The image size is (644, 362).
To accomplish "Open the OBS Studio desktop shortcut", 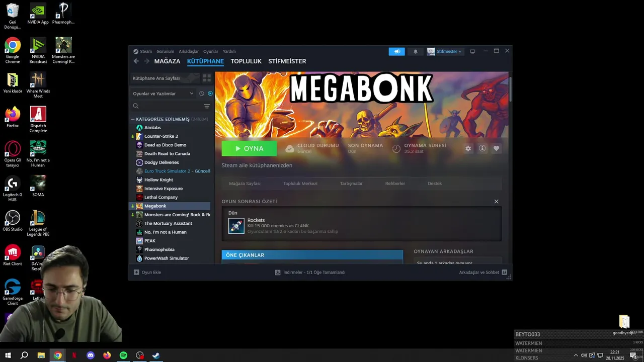I will [13, 221].
